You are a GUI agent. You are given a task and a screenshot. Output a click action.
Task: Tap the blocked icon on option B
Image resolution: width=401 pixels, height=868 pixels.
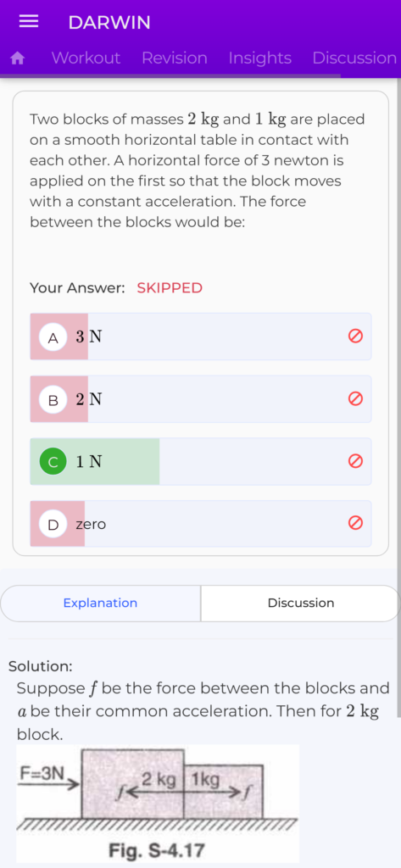[355, 398]
